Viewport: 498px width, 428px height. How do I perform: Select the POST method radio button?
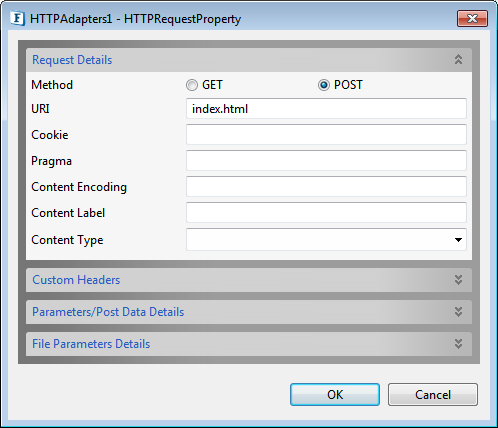tap(323, 85)
